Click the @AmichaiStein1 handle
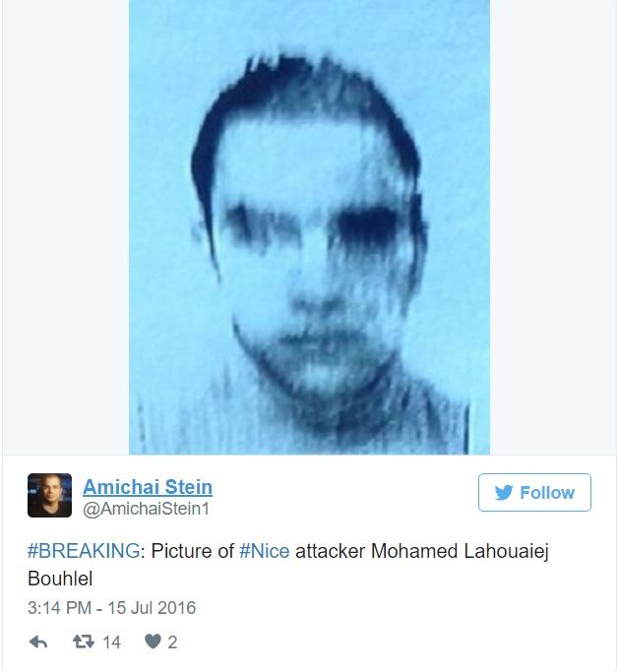The height and width of the screenshot is (672, 617). pos(147,509)
